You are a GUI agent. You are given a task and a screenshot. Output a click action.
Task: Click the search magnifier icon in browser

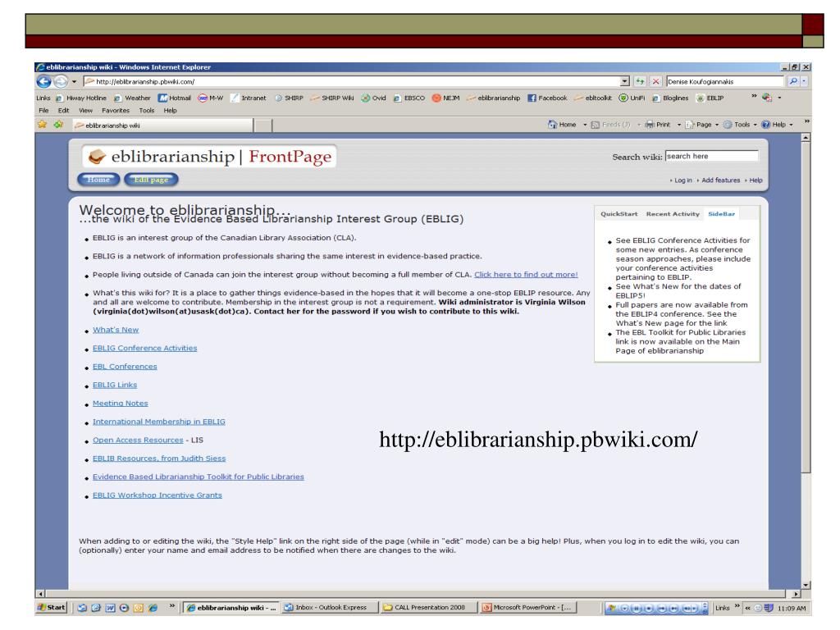click(x=793, y=81)
